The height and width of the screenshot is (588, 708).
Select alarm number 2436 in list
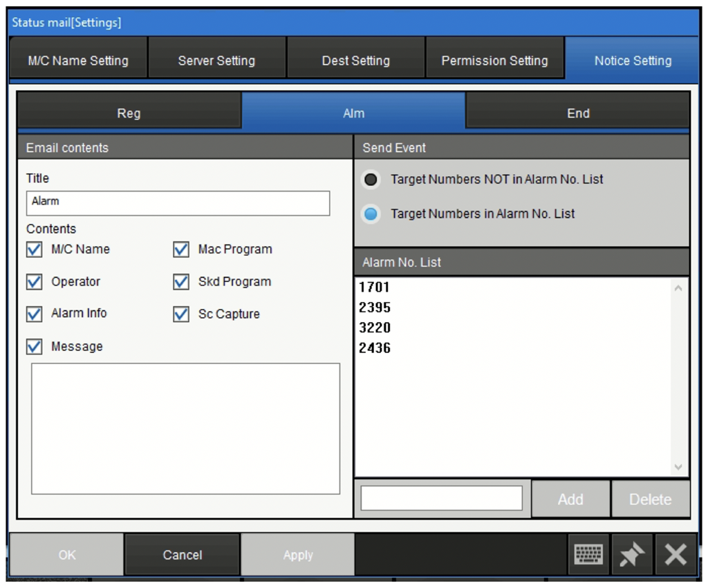point(375,348)
